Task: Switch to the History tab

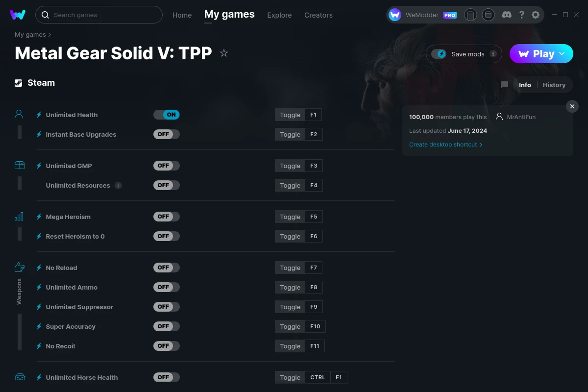Action: tap(554, 85)
